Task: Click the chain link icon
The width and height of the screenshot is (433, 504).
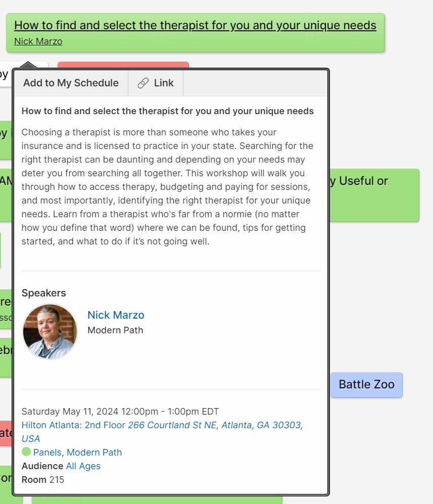Action: pyautogui.click(x=143, y=83)
